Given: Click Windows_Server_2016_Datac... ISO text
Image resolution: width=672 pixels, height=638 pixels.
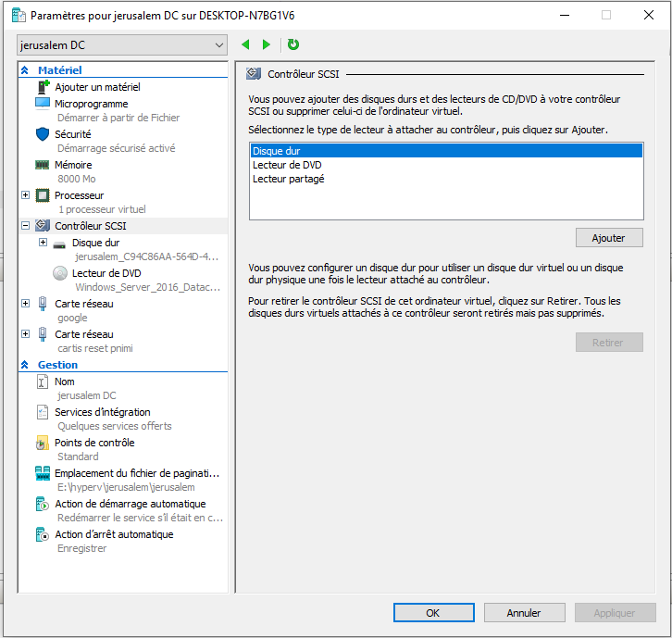Looking at the screenshot, I should click(x=148, y=287).
